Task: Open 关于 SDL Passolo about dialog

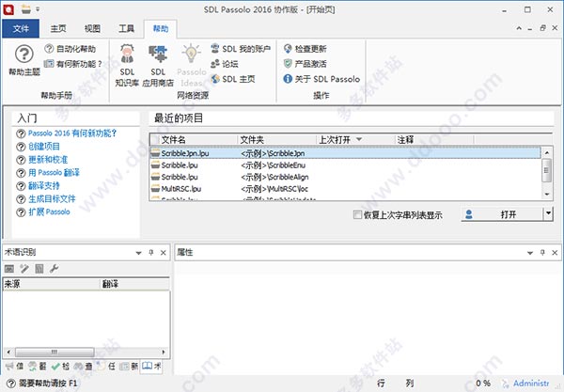Action: tap(321, 79)
